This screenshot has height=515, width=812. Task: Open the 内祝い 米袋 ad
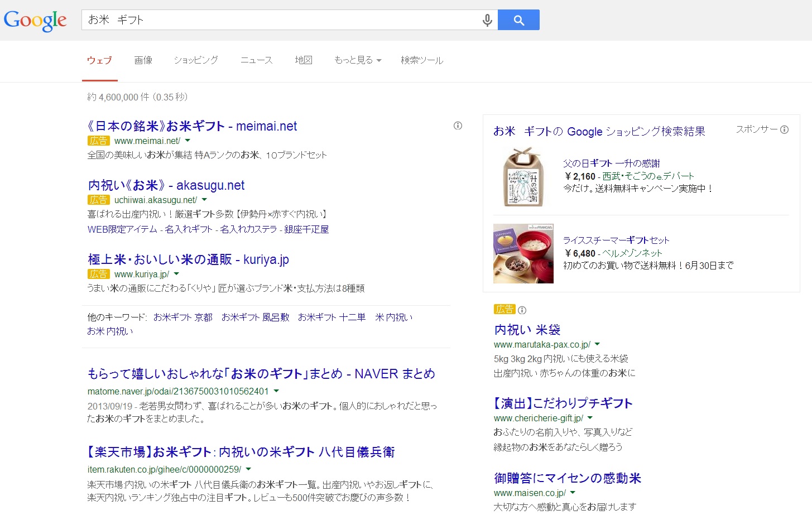tap(527, 330)
